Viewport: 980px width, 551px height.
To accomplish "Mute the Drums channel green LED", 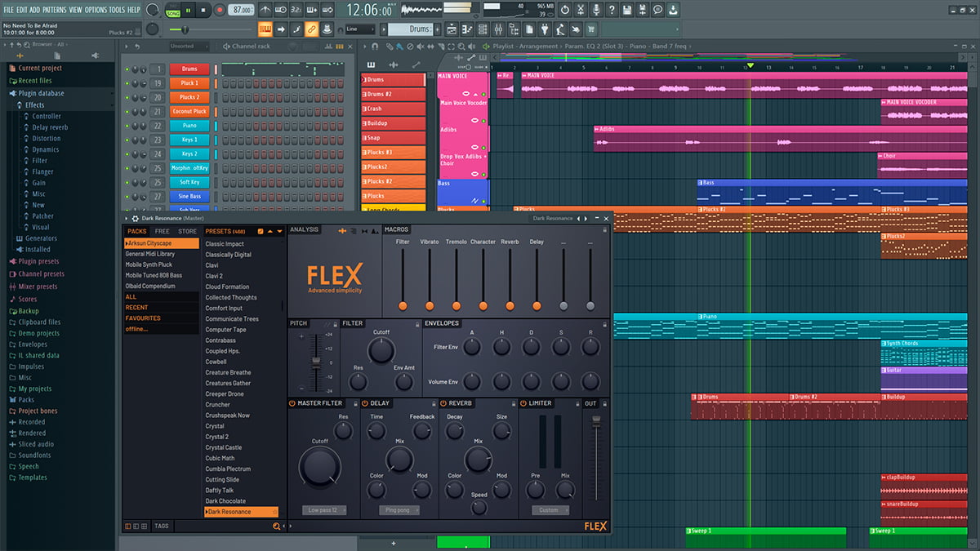I will point(127,69).
